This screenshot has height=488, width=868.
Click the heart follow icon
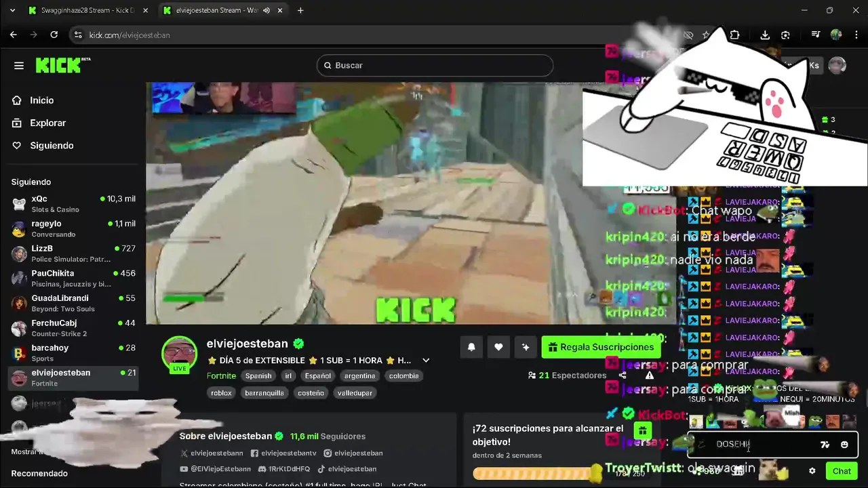coord(498,347)
